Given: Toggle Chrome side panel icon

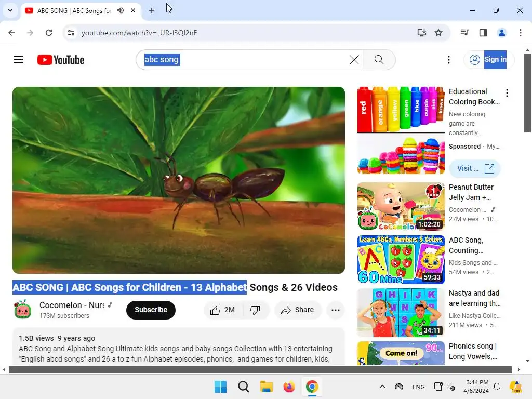Looking at the screenshot, I should 483,33.
